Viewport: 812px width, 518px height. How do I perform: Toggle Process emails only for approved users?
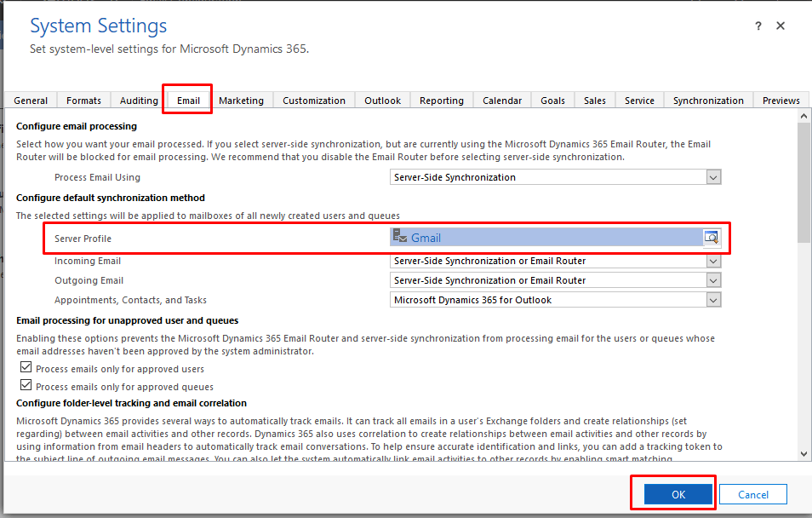24,369
